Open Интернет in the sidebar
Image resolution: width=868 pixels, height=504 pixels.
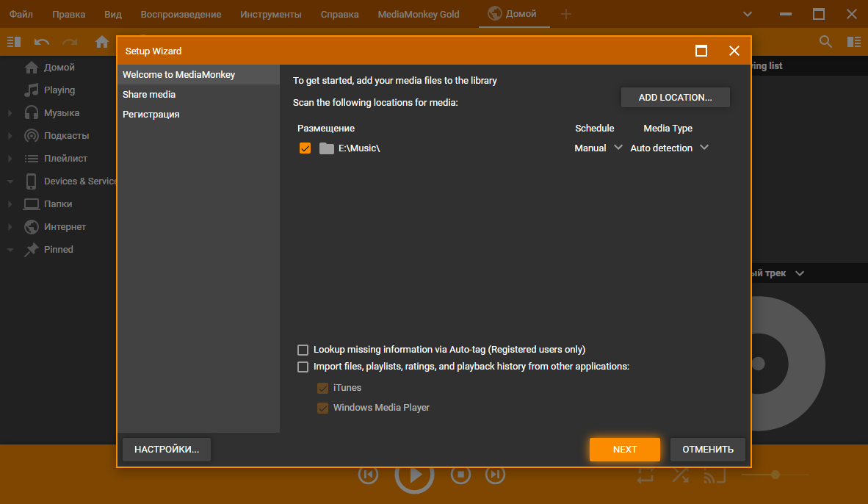tap(65, 226)
